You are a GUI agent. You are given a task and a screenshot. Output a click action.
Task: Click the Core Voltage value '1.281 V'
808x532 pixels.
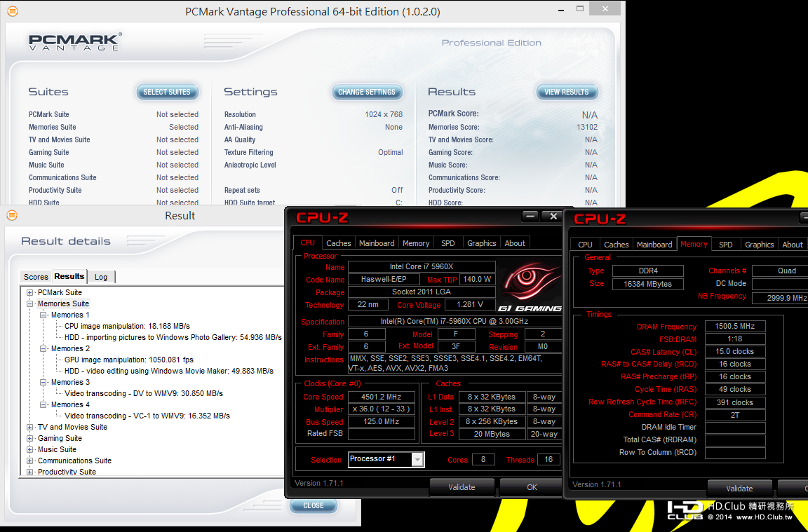tap(469, 304)
